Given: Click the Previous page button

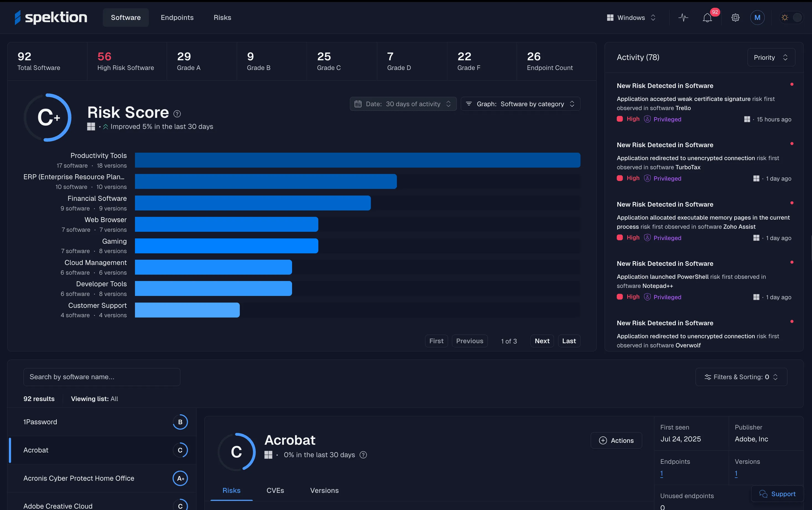Looking at the screenshot, I should (x=470, y=341).
